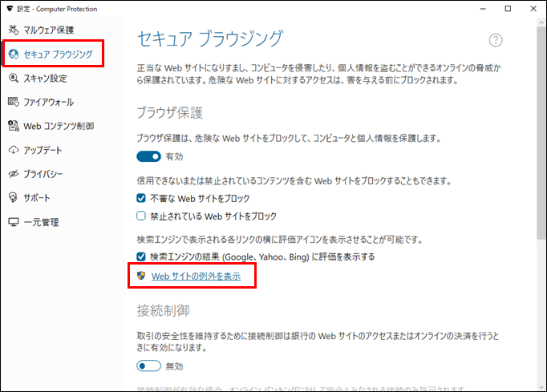Uncheck 不審な Web サイトをブロック
The width and height of the screenshot is (547, 392).
pos(141,198)
